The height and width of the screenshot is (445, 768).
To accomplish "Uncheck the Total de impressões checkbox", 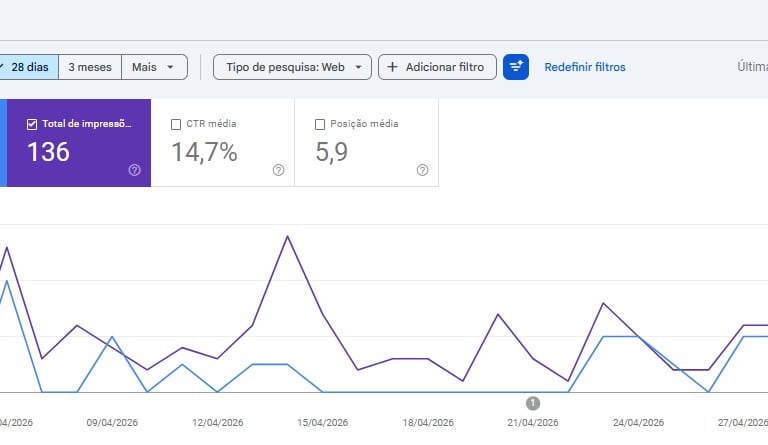I will click(32, 124).
